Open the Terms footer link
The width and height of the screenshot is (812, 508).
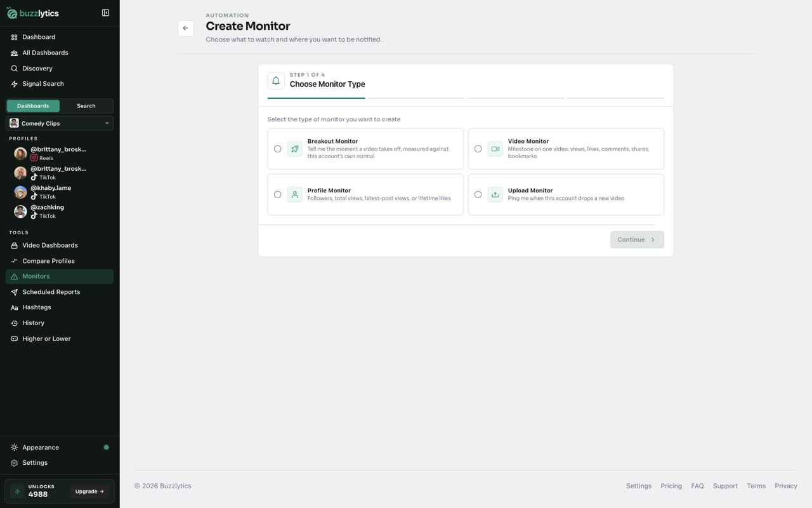(x=756, y=486)
